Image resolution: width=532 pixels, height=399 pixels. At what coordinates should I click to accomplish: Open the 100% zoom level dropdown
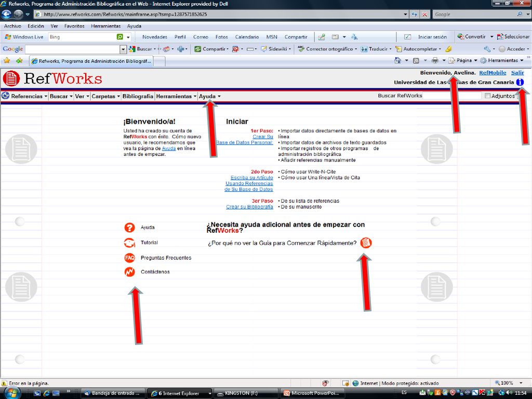[x=521, y=383]
